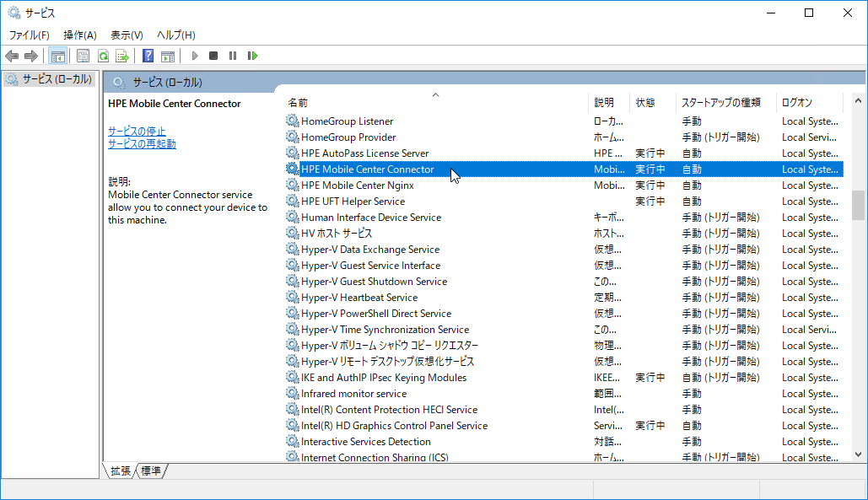The height and width of the screenshot is (500, 868).
Task: Select the HPE Mobile Center Nginx service
Action: 564,185
